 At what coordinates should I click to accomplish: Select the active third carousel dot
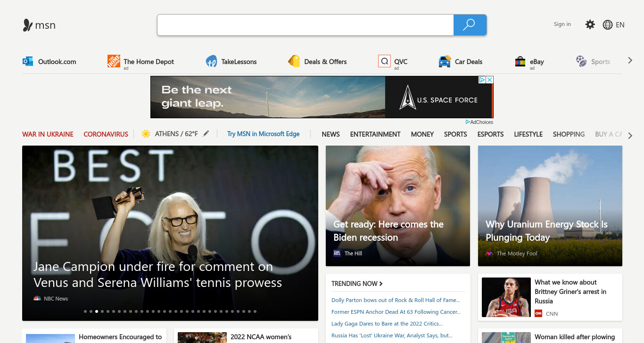coord(97,311)
